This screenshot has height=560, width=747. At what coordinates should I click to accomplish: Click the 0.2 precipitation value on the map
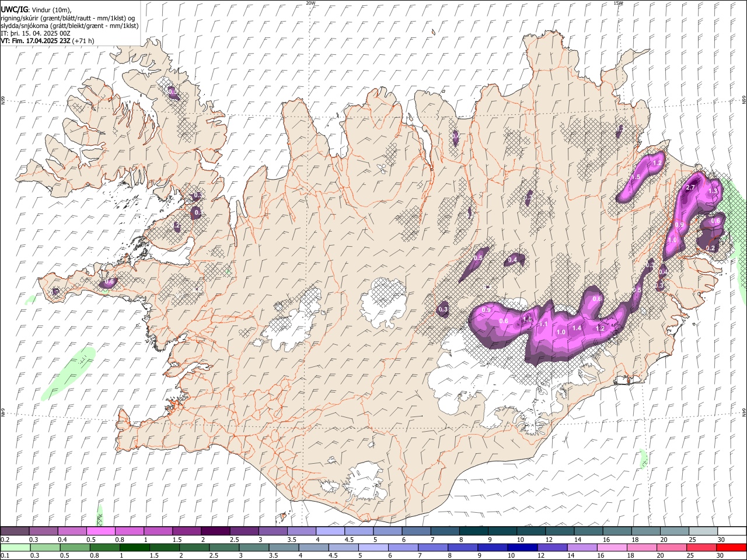tap(710, 248)
